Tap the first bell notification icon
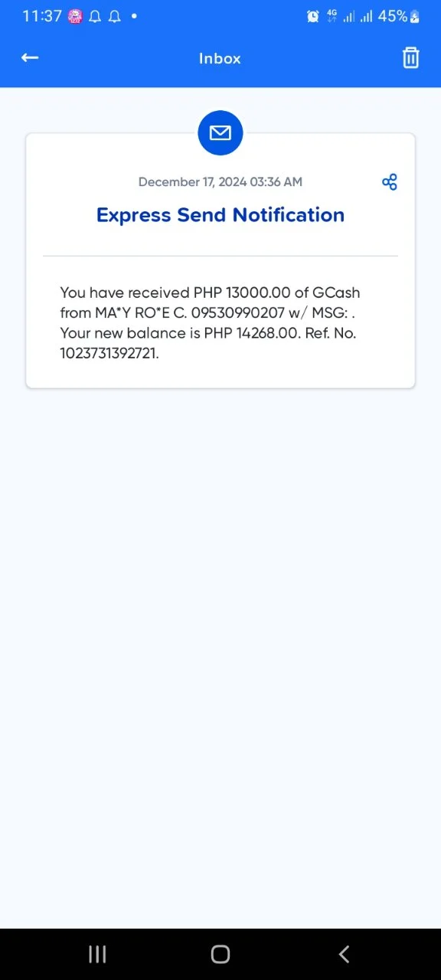Screen dimensions: 441x980 pyautogui.click(x=95, y=16)
